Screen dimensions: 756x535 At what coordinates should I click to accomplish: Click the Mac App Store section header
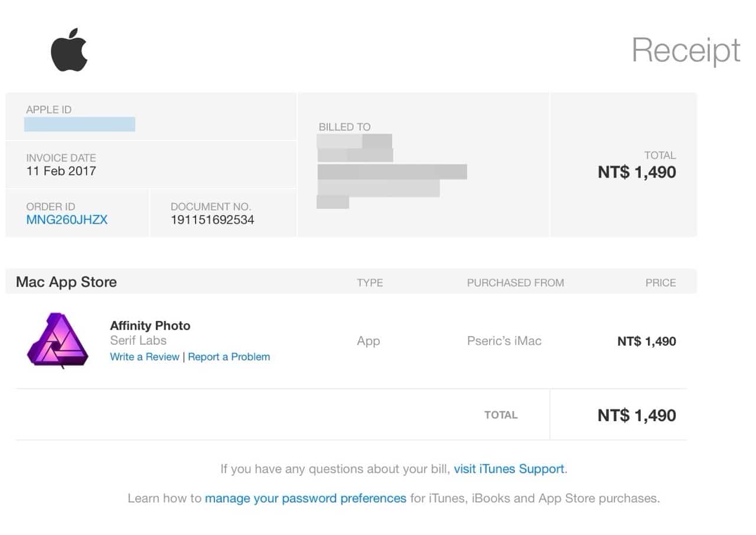[x=66, y=282]
